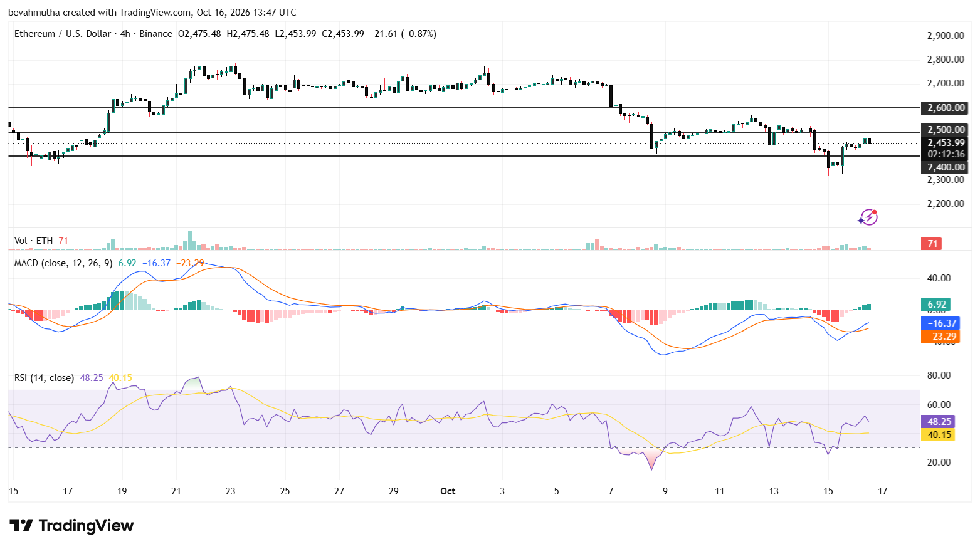
Task: Click the 2,500.00 horizontal line price label
Action: coord(946,130)
